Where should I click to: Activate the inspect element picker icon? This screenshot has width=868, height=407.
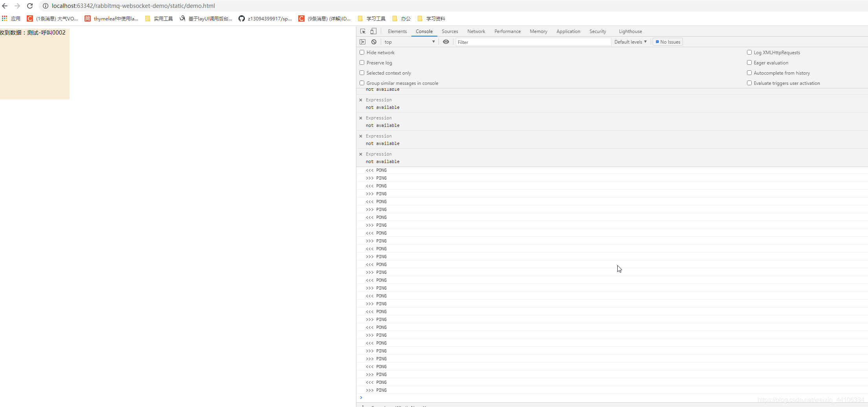click(363, 31)
